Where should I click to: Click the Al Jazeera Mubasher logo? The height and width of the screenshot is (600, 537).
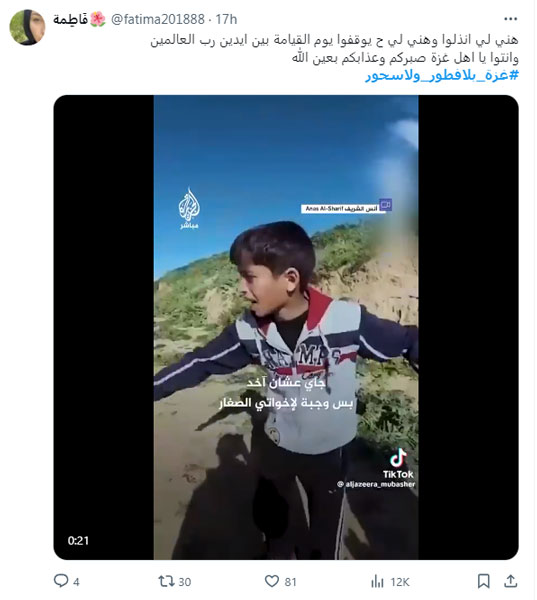pos(189,209)
